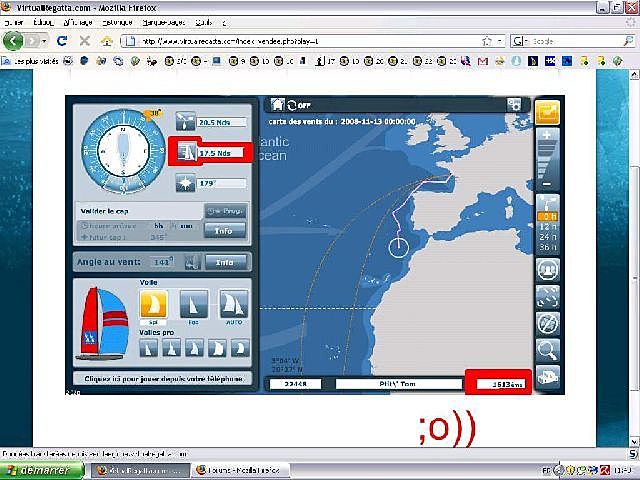Open the Historique menu

[117, 22]
